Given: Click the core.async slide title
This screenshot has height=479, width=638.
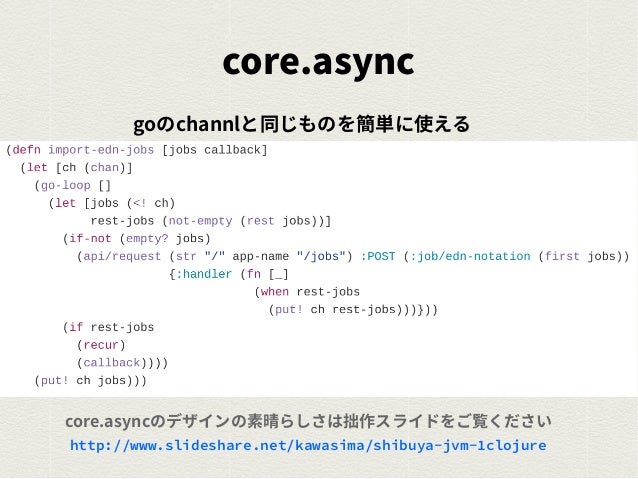Looking at the screenshot, I should click(x=318, y=62).
